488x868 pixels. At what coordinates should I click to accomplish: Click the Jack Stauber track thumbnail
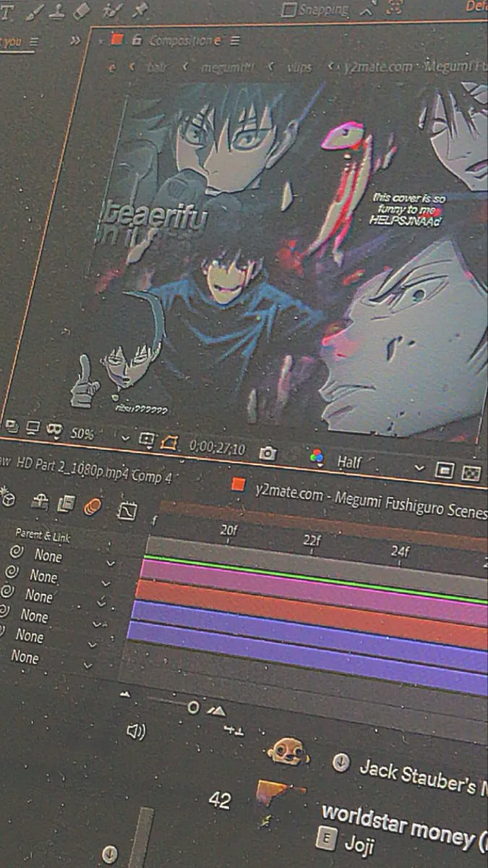[288, 752]
